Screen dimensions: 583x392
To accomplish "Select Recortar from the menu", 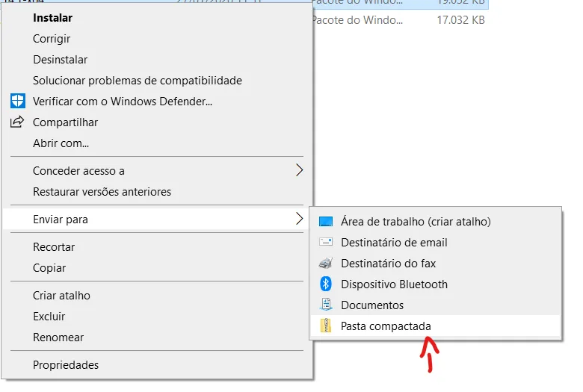I will [54, 247].
